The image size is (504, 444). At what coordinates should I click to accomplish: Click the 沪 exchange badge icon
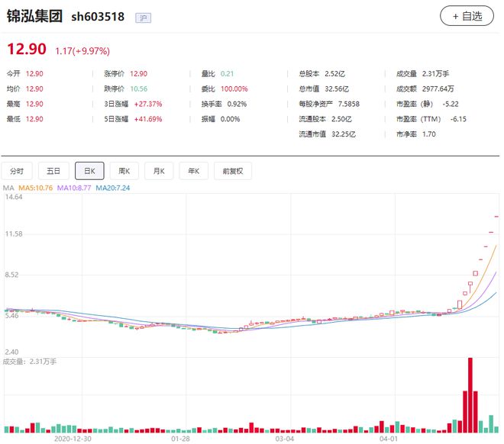pyautogui.click(x=143, y=18)
